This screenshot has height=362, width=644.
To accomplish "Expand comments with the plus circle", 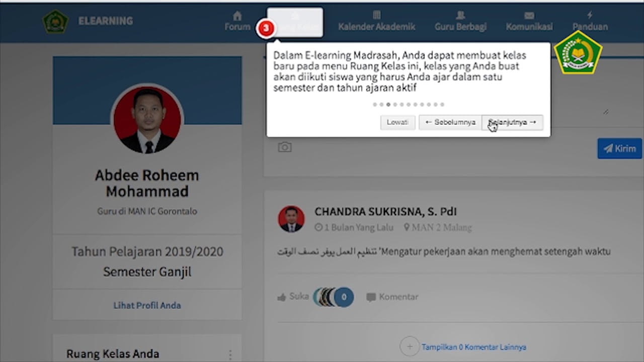I will coord(410,346).
